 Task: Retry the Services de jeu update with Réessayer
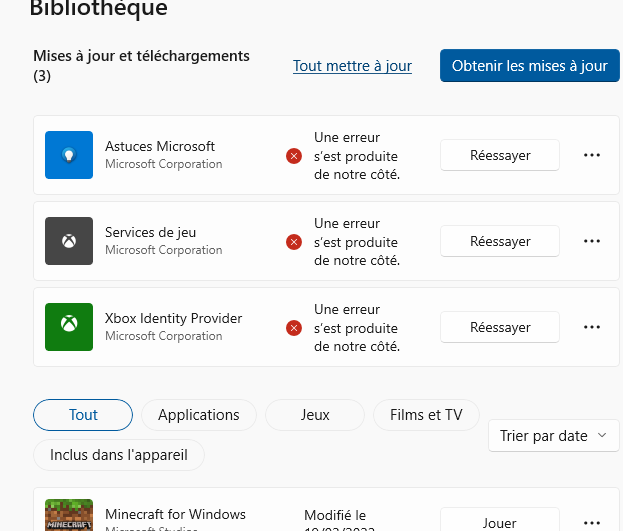coord(500,241)
